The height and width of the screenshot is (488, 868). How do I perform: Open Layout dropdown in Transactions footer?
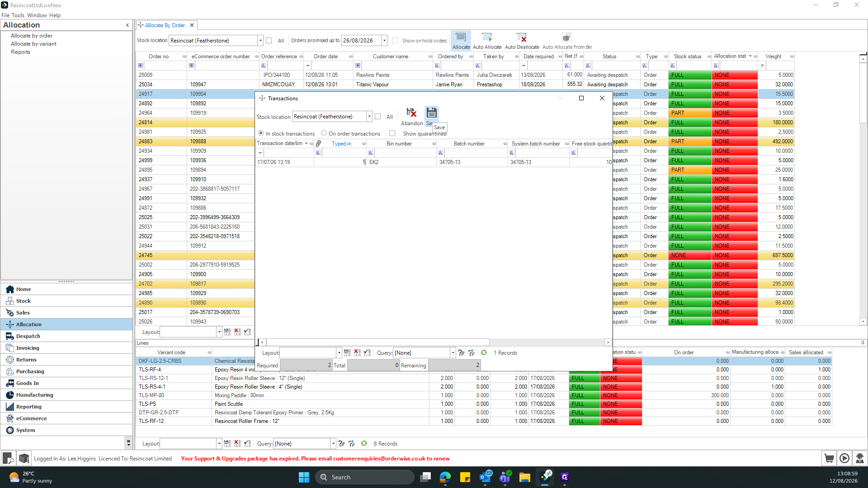[339, 352]
